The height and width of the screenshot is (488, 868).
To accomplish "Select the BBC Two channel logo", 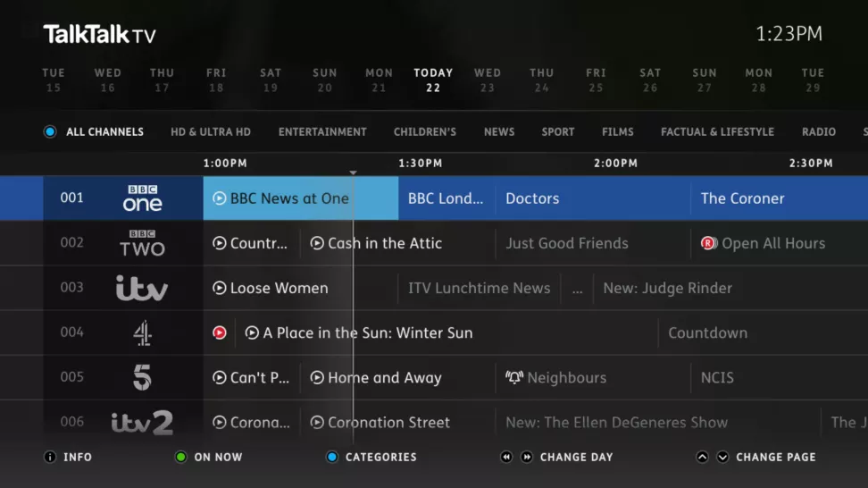I will click(x=142, y=243).
